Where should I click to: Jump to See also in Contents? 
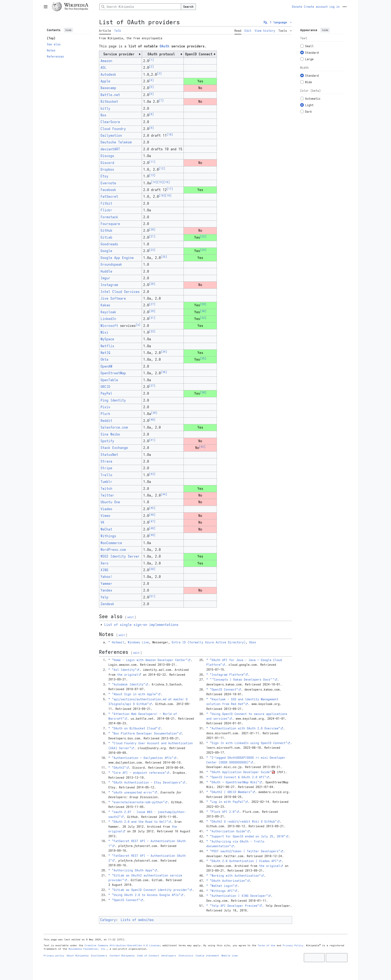[54, 45]
